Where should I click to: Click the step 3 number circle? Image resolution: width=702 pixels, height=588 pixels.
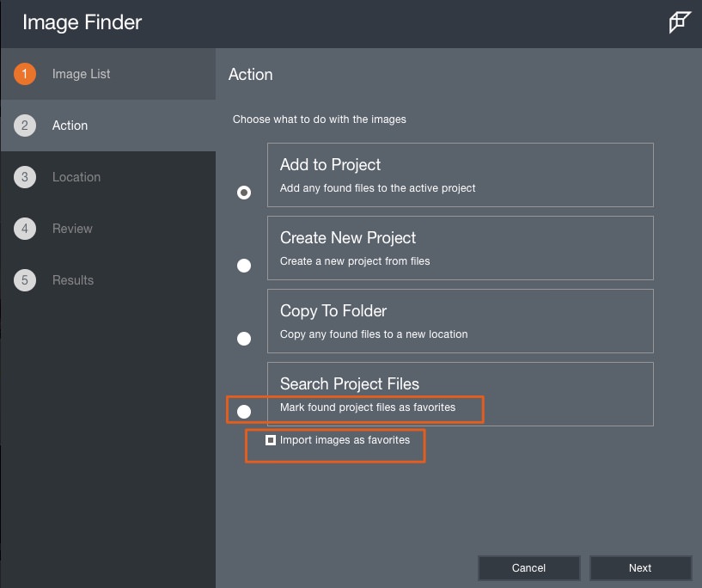coord(25,177)
